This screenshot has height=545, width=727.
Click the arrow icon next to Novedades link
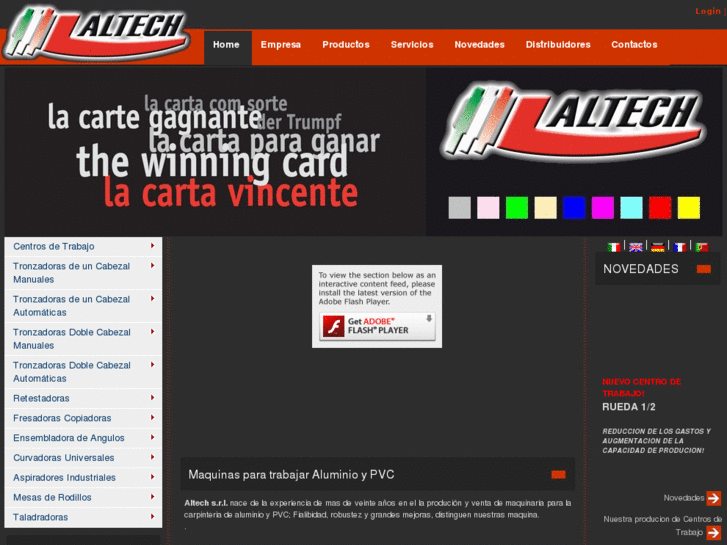(x=714, y=498)
